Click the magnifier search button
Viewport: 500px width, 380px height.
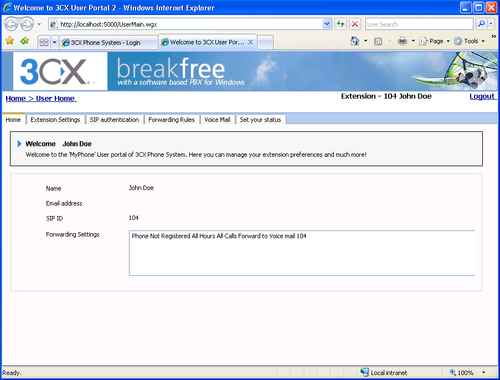(481, 24)
